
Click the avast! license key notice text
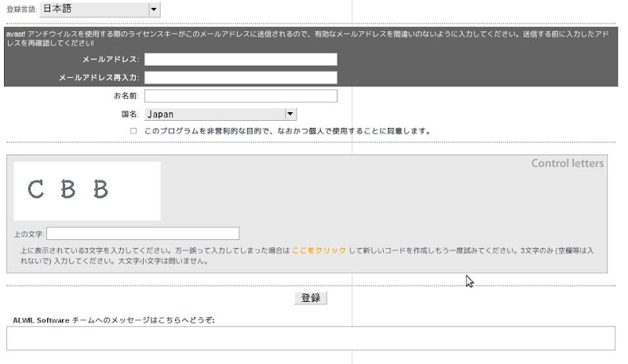point(308,38)
